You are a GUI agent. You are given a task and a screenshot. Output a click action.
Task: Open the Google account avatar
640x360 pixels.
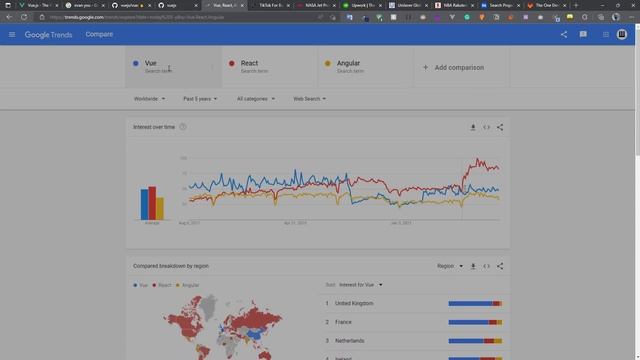click(x=622, y=34)
